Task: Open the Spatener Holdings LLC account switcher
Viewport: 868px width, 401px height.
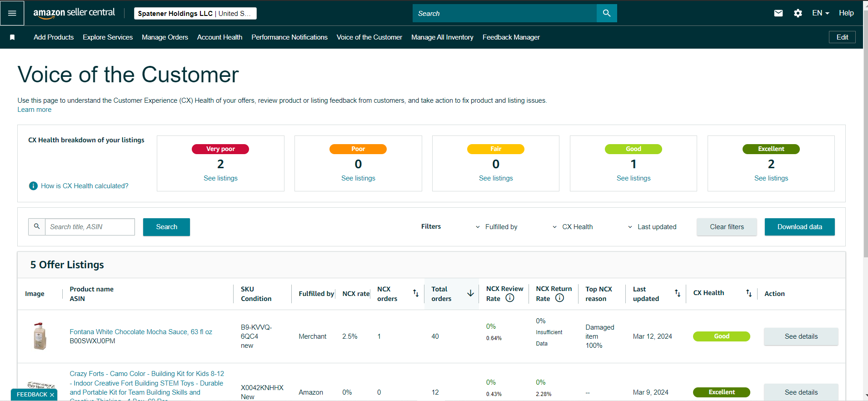Action: click(x=195, y=14)
